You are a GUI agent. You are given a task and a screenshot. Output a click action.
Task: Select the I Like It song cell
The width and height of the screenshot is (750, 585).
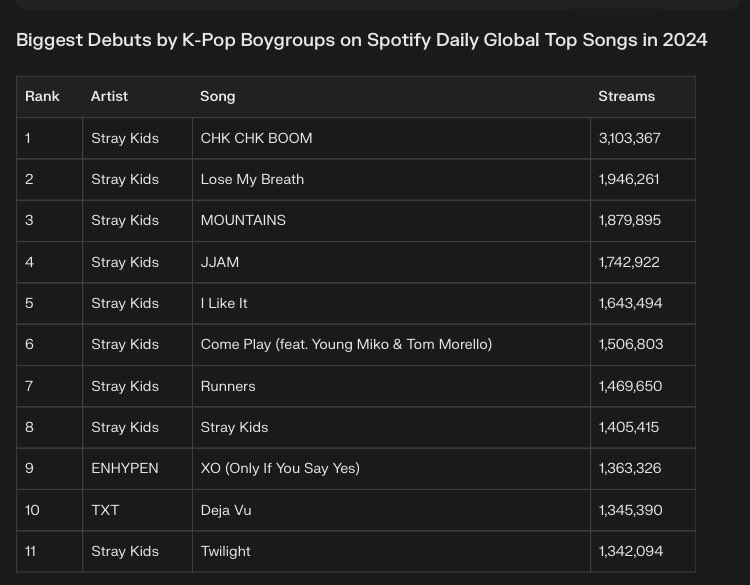click(391, 303)
